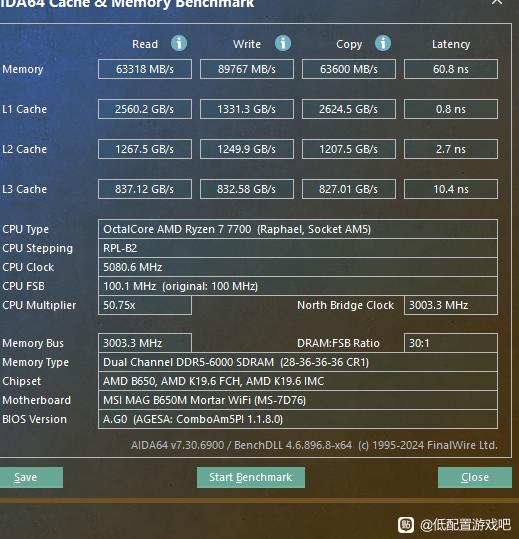Click the Write column header

[247, 44]
